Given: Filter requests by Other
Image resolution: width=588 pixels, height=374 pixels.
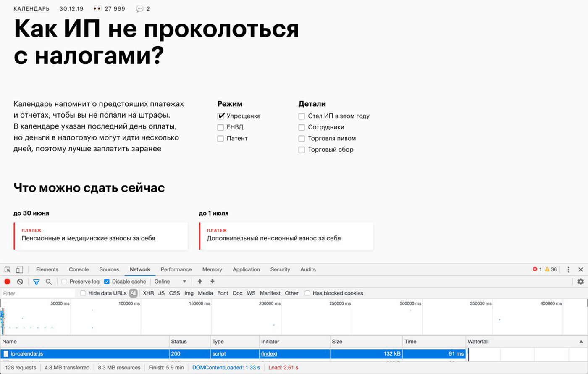Looking at the screenshot, I should pos(291,293).
